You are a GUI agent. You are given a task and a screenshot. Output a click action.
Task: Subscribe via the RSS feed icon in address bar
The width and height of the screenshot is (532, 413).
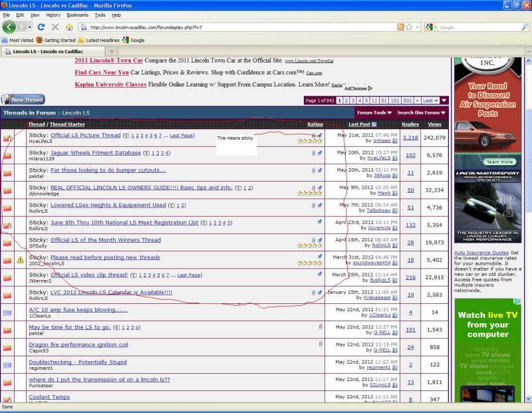point(400,27)
